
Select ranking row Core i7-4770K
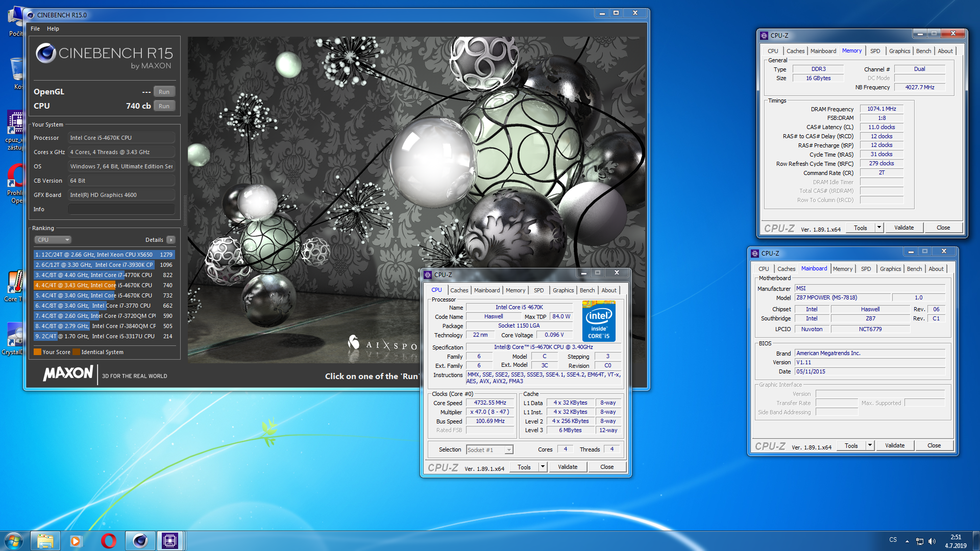[104, 275]
